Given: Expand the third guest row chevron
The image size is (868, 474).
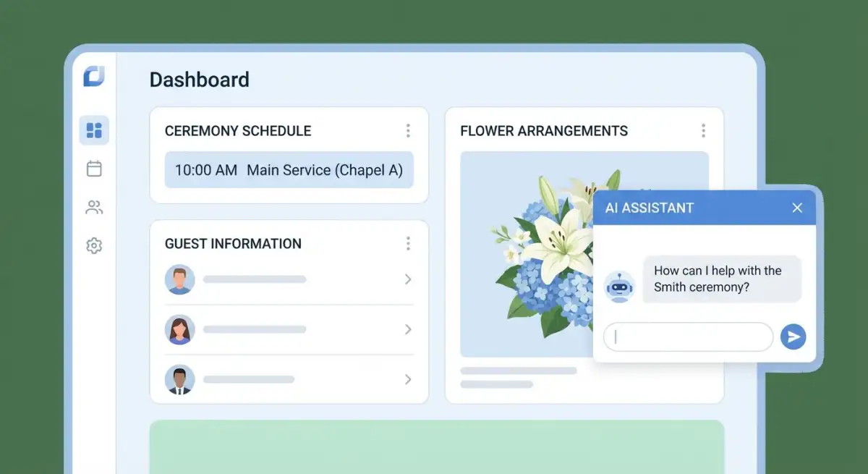Looking at the screenshot, I should [408, 379].
